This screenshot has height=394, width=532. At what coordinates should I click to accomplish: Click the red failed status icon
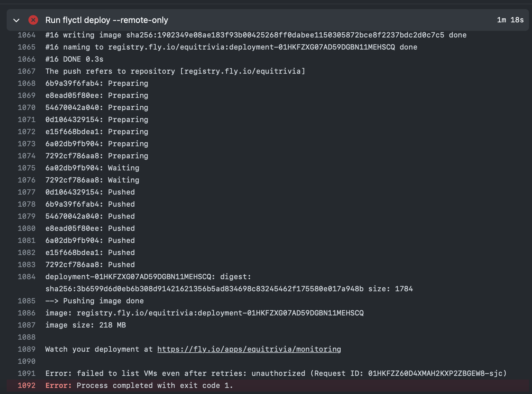click(33, 20)
